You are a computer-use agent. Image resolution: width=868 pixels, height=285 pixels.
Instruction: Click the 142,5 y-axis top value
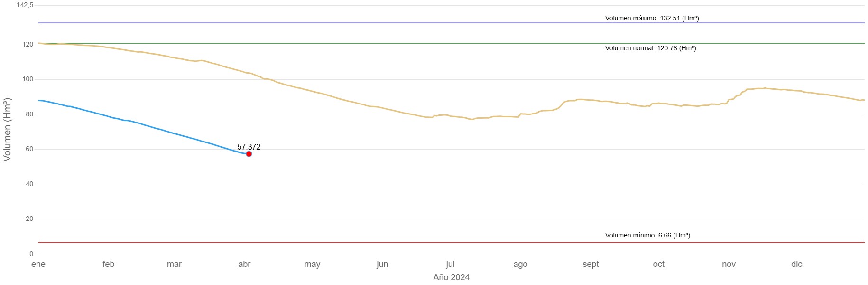click(x=25, y=5)
